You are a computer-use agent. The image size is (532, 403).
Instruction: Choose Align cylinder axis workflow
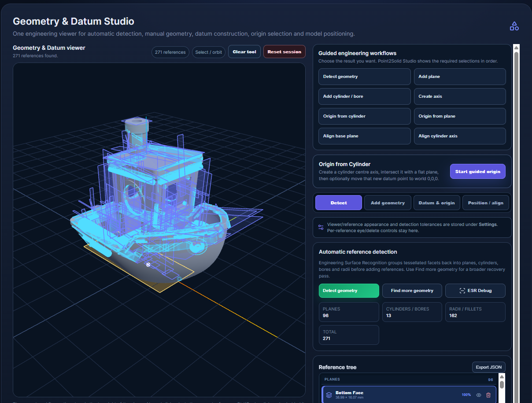point(460,136)
